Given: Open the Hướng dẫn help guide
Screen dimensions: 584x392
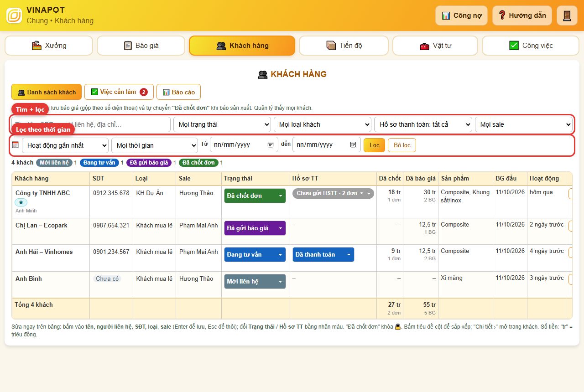Looking at the screenshot, I should tap(522, 15).
